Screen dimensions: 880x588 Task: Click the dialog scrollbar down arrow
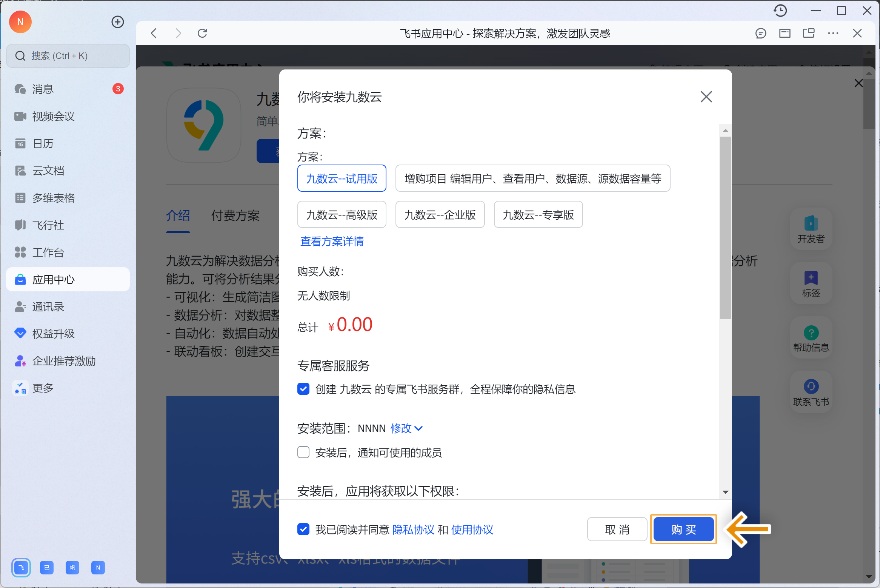tap(725, 492)
